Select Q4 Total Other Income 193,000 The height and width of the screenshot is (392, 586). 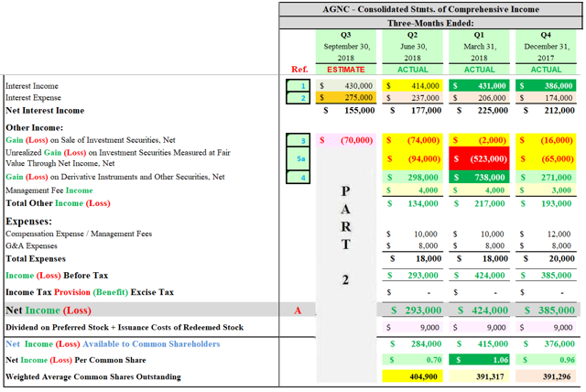click(546, 203)
